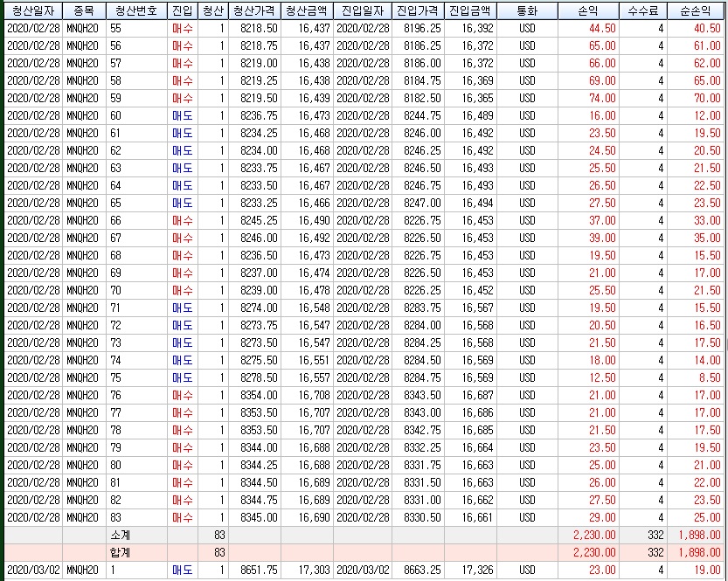Viewport: 728px width, 581px height.
Task: Sort by the 청산일자 column header
Action: 33,10
